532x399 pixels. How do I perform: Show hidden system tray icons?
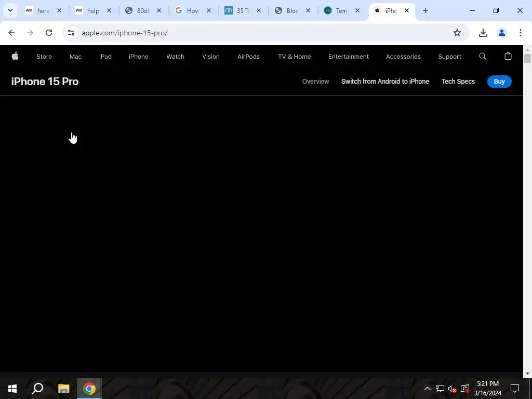pyautogui.click(x=428, y=389)
